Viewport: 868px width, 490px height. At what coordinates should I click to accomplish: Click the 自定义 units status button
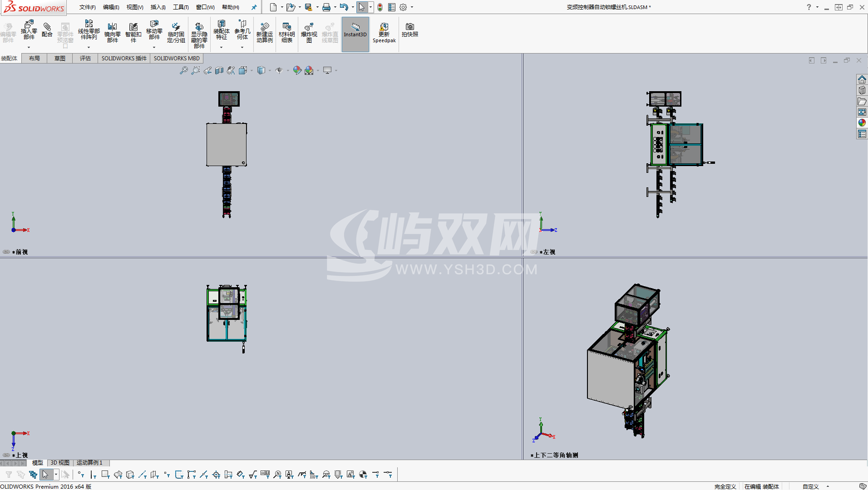click(x=811, y=486)
